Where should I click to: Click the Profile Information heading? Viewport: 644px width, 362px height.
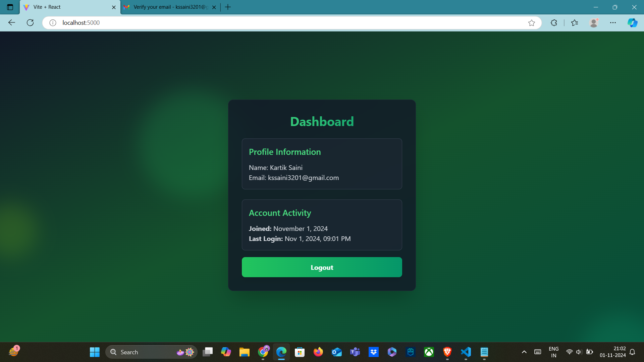pos(285,152)
